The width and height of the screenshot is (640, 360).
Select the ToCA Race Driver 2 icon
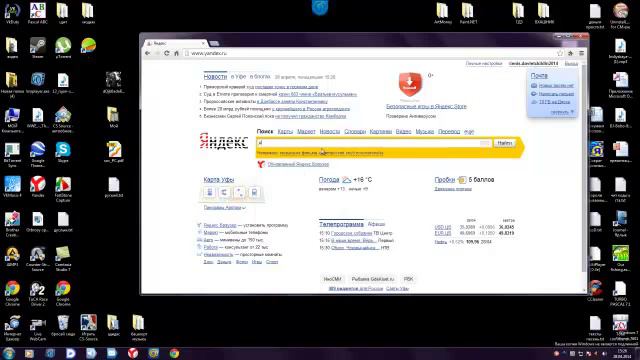(x=38, y=293)
